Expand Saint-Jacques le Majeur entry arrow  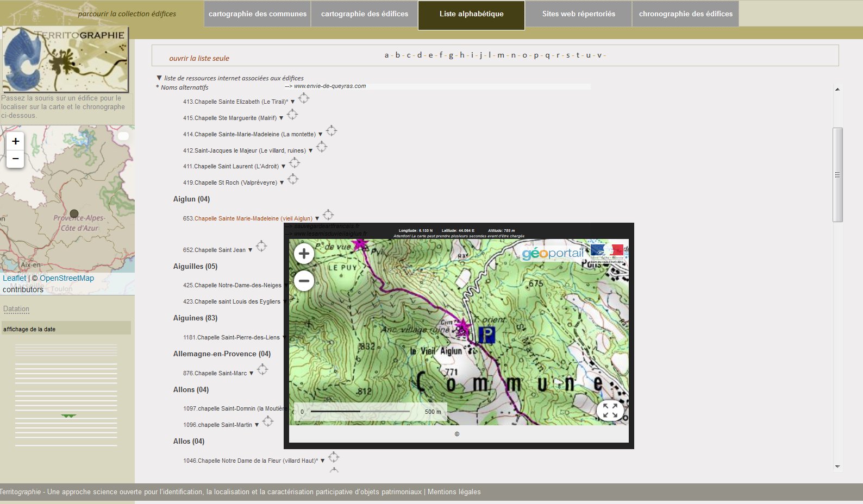click(x=311, y=150)
